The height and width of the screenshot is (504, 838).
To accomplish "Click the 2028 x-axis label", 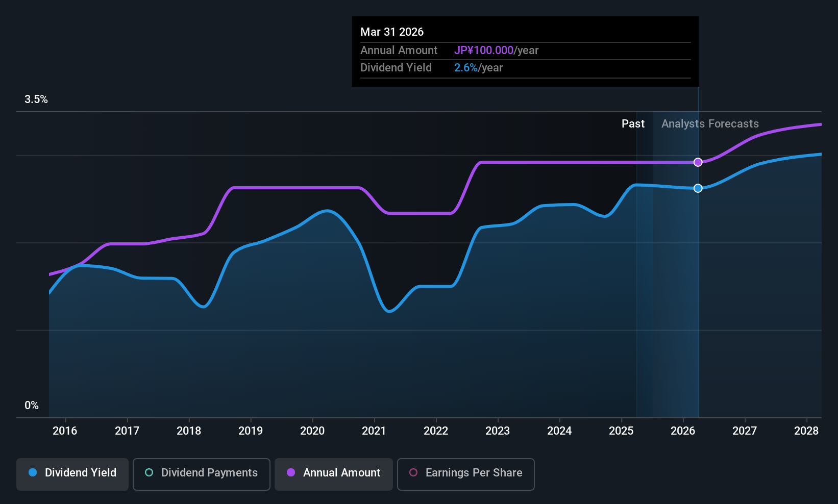I will (x=806, y=431).
